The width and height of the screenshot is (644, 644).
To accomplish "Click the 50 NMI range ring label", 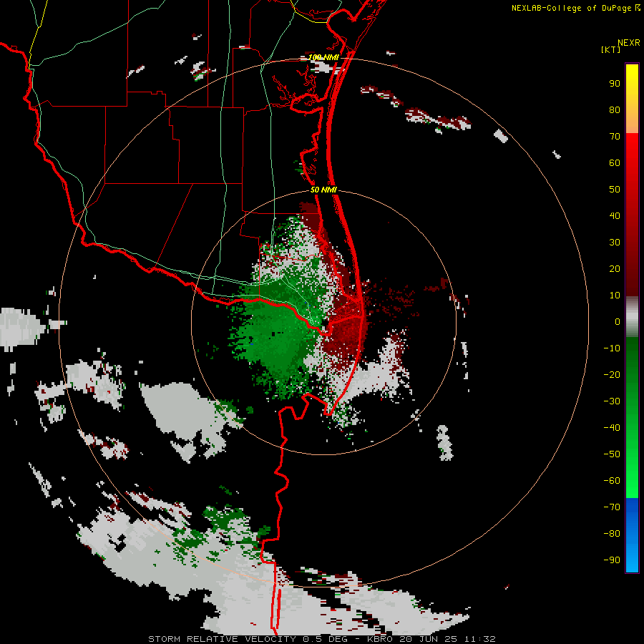I will click(x=323, y=190).
